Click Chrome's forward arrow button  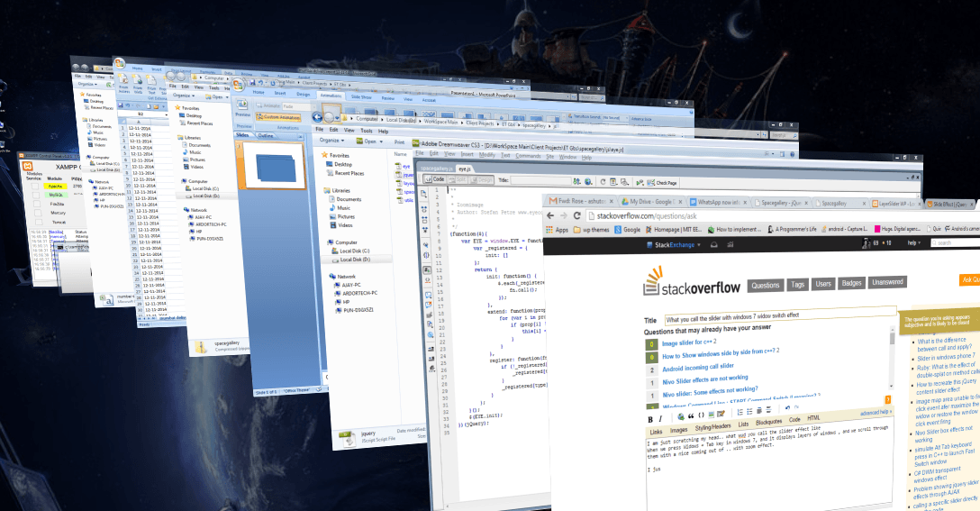coord(564,215)
